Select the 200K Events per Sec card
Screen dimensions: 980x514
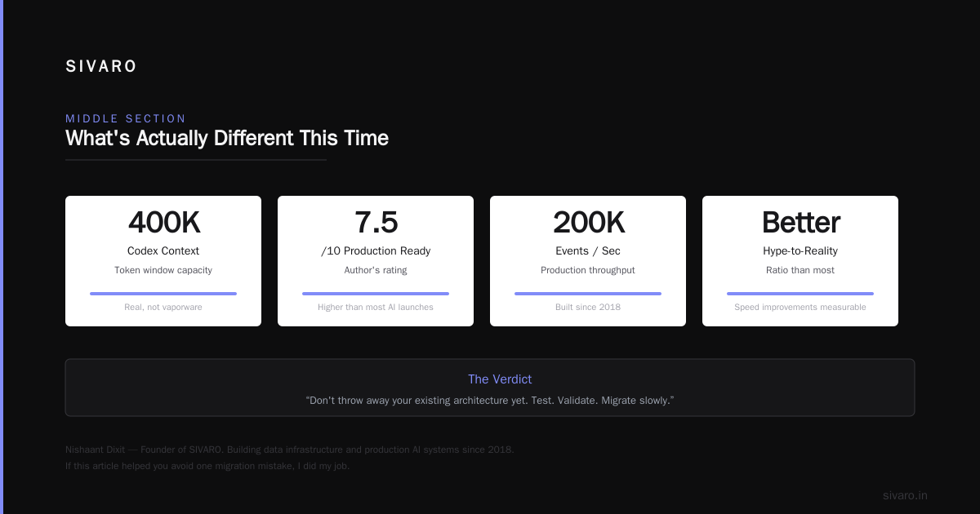pos(588,261)
